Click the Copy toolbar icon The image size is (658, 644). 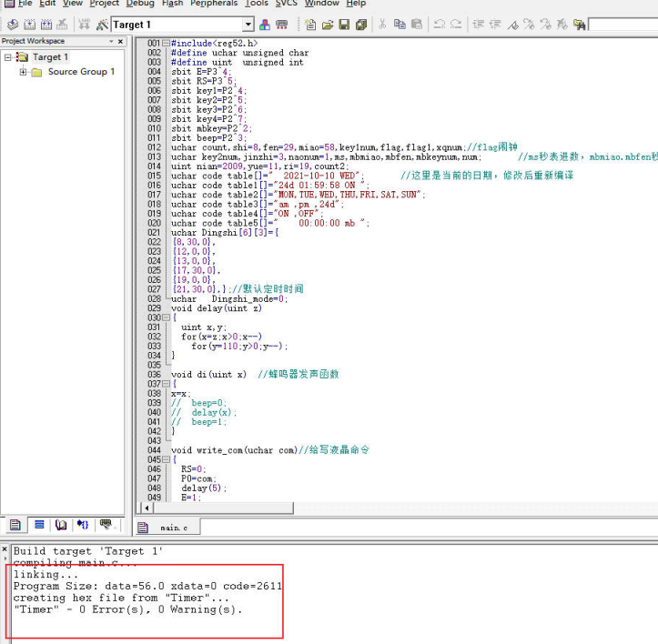pyautogui.click(x=400, y=24)
